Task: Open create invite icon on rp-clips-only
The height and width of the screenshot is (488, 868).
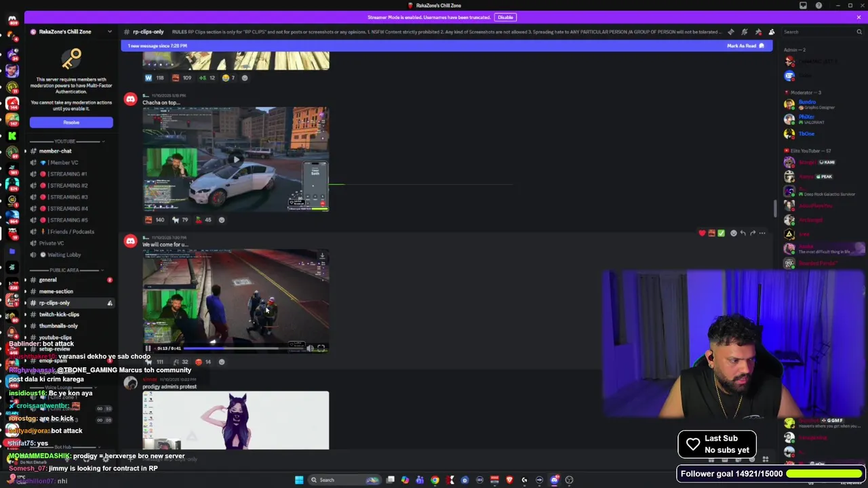Action: tap(110, 303)
